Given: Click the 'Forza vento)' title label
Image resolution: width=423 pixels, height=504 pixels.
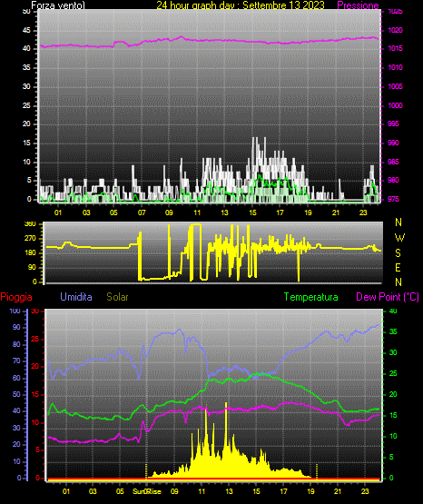Looking at the screenshot, I should pyautogui.click(x=58, y=5).
